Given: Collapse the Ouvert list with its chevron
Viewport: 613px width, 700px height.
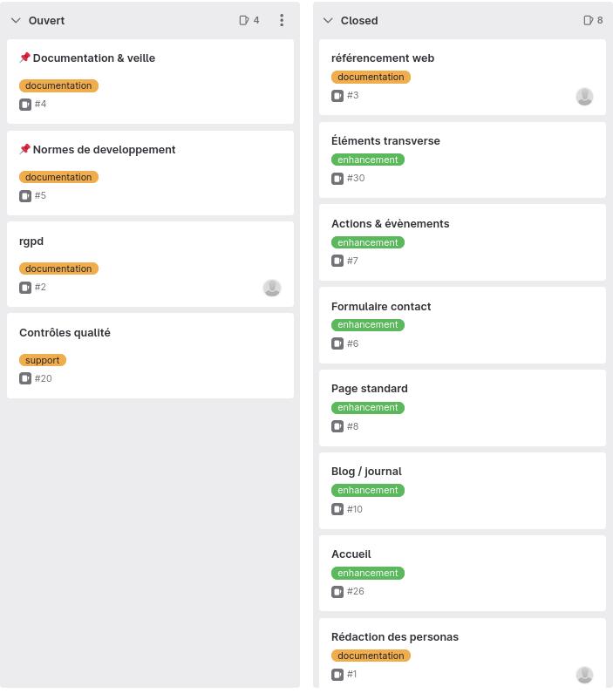Looking at the screenshot, I should (x=16, y=20).
